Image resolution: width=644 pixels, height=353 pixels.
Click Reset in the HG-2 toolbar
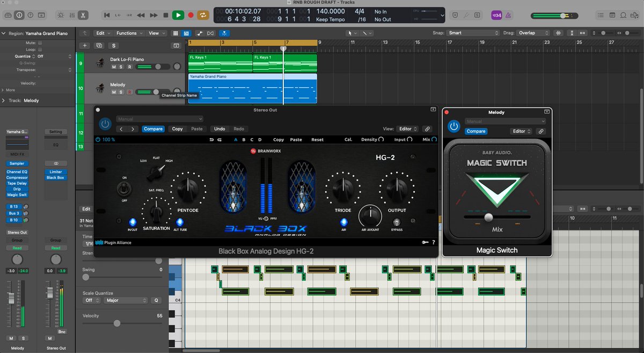click(318, 140)
